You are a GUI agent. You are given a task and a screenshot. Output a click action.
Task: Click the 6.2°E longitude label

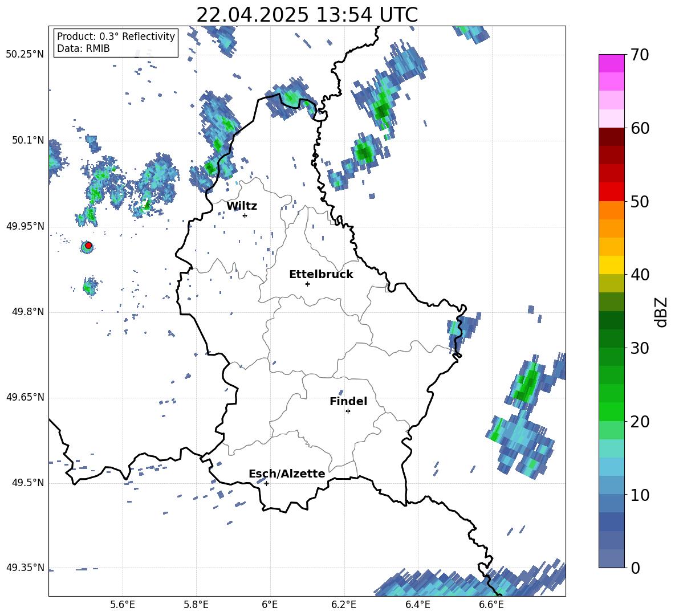tap(344, 605)
